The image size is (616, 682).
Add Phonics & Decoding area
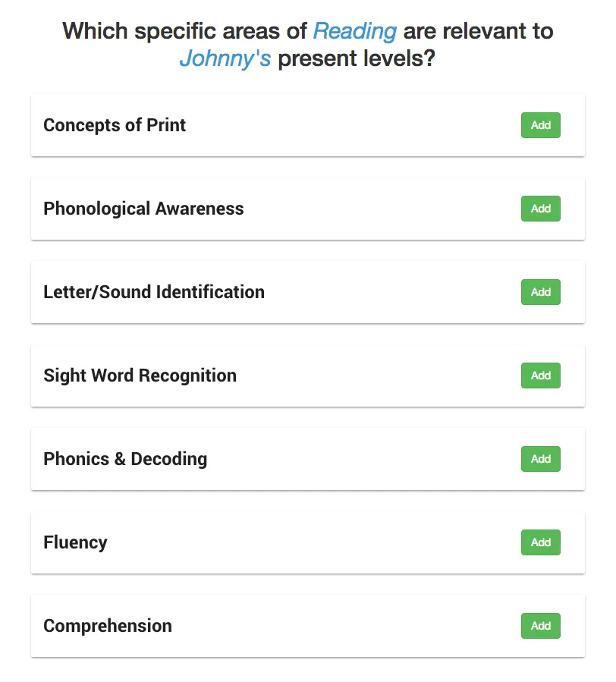click(540, 459)
